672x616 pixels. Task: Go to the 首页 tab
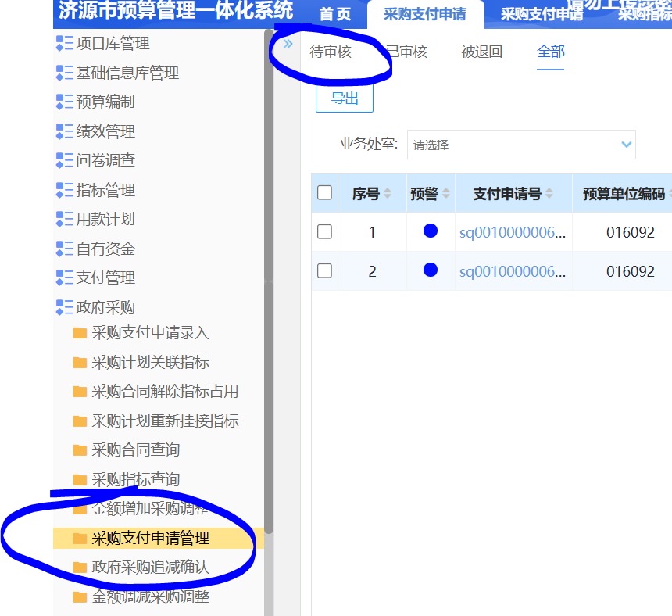335,15
